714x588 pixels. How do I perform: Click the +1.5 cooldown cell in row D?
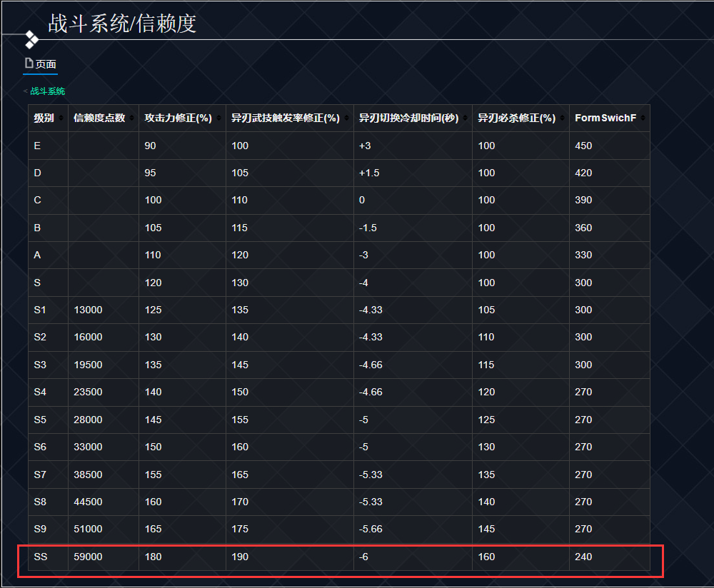[x=368, y=173]
